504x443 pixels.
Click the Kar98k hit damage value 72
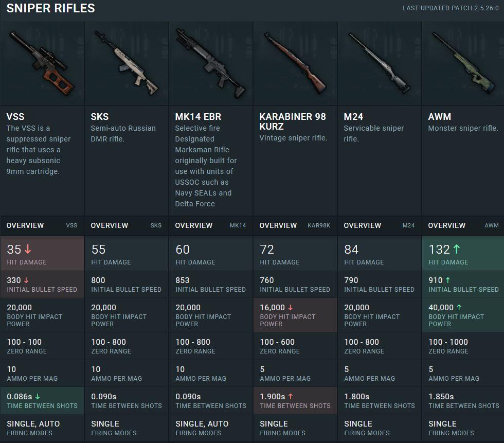(267, 250)
